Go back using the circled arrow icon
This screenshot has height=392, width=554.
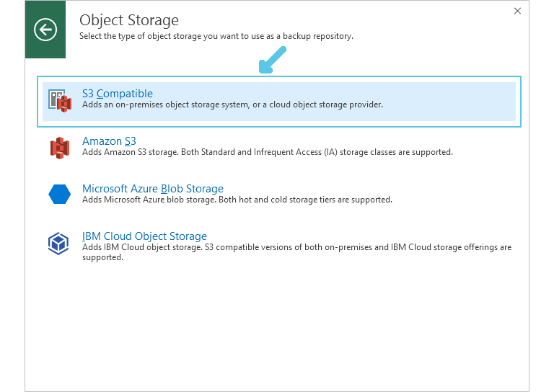coord(45,30)
